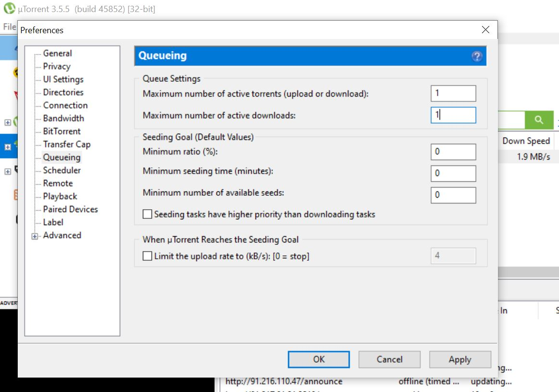This screenshot has height=392, width=559.
Task: Enable seeding tasks higher priority checkbox
Action: click(x=147, y=214)
